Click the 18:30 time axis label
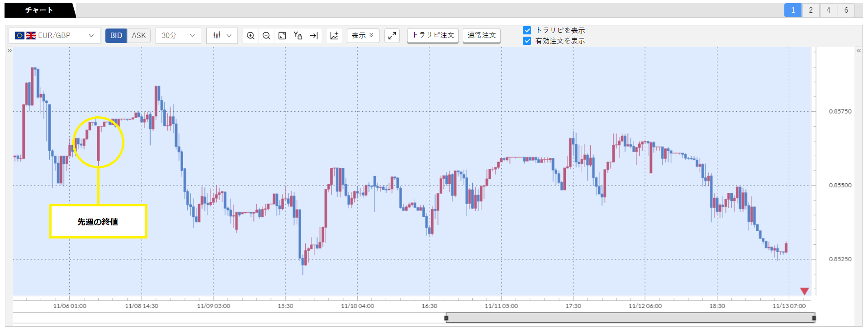This screenshot has height=329, width=868. point(717,306)
